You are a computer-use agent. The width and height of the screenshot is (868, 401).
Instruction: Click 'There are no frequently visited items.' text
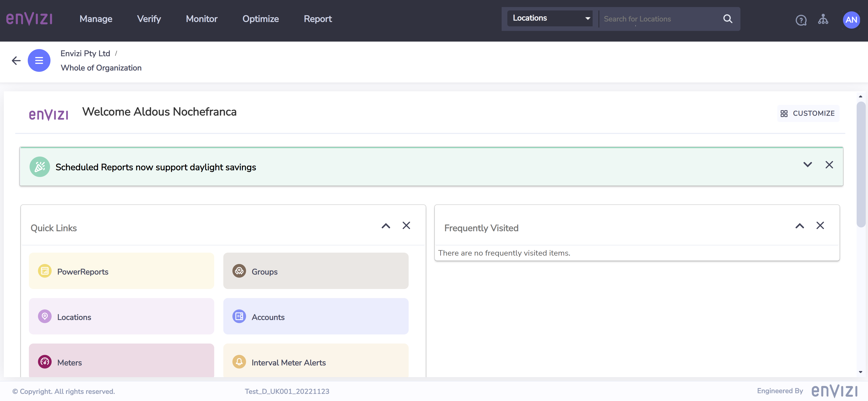point(504,253)
